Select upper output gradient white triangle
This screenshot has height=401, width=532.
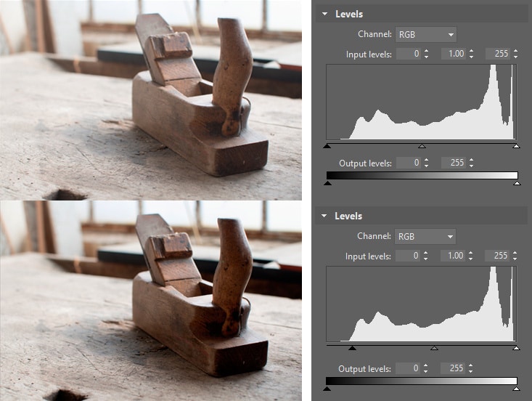[517, 183]
